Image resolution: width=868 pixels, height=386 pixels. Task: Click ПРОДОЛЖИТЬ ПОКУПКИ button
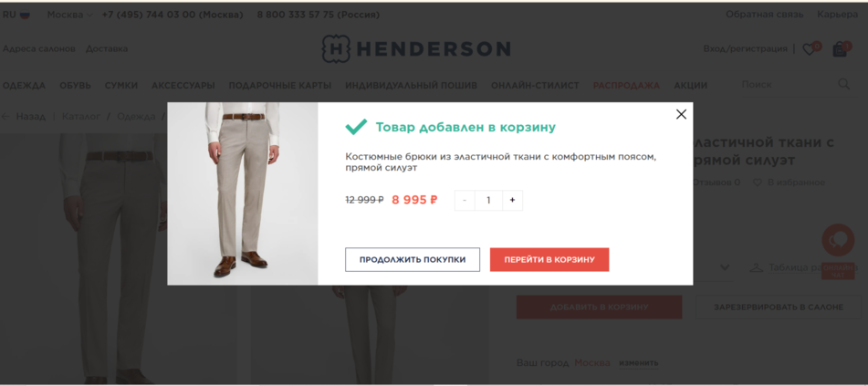[x=413, y=260]
